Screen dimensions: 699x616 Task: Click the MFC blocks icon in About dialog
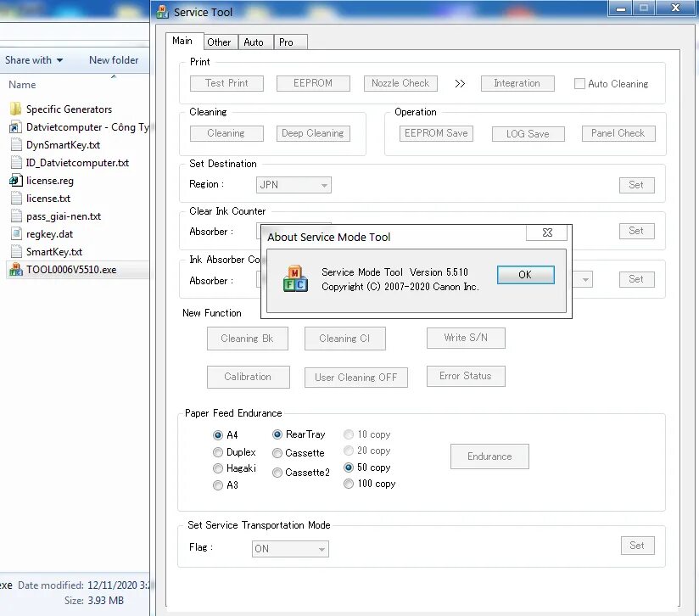[x=295, y=278]
